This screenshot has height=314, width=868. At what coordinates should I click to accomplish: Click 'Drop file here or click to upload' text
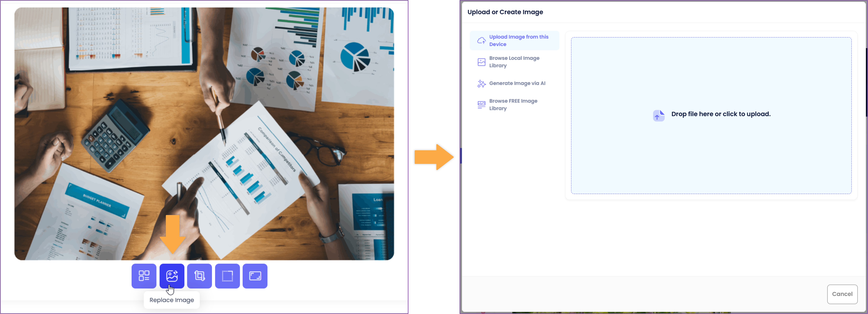click(x=721, y=114)
